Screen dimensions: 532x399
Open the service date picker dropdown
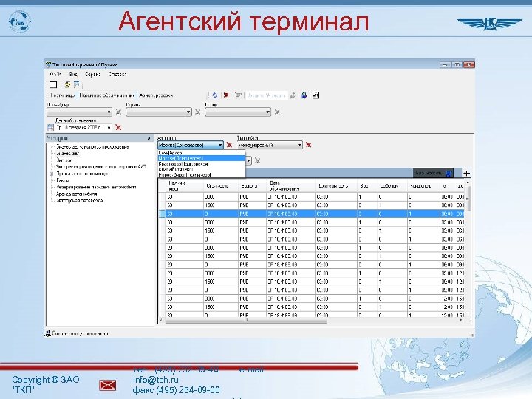click(109, 128)
